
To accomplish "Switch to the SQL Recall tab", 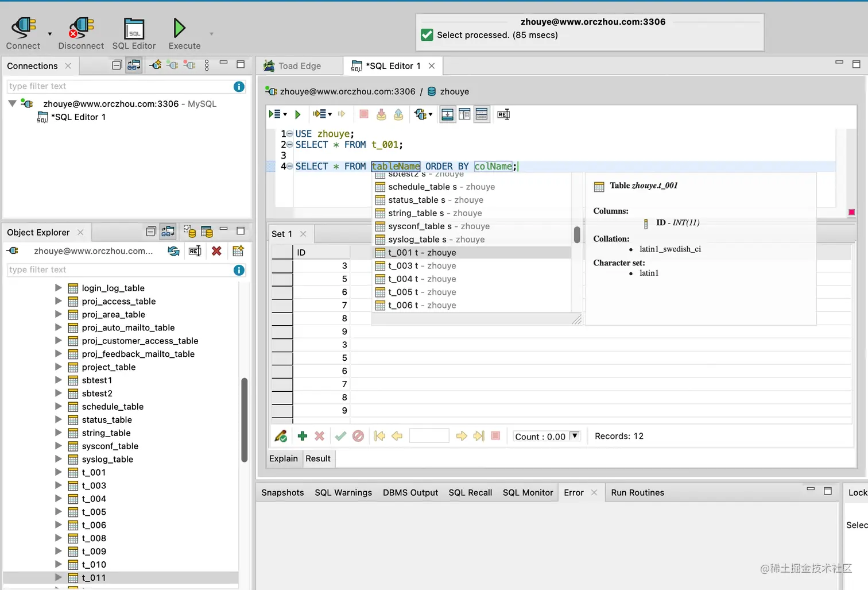I will point(470,492).
